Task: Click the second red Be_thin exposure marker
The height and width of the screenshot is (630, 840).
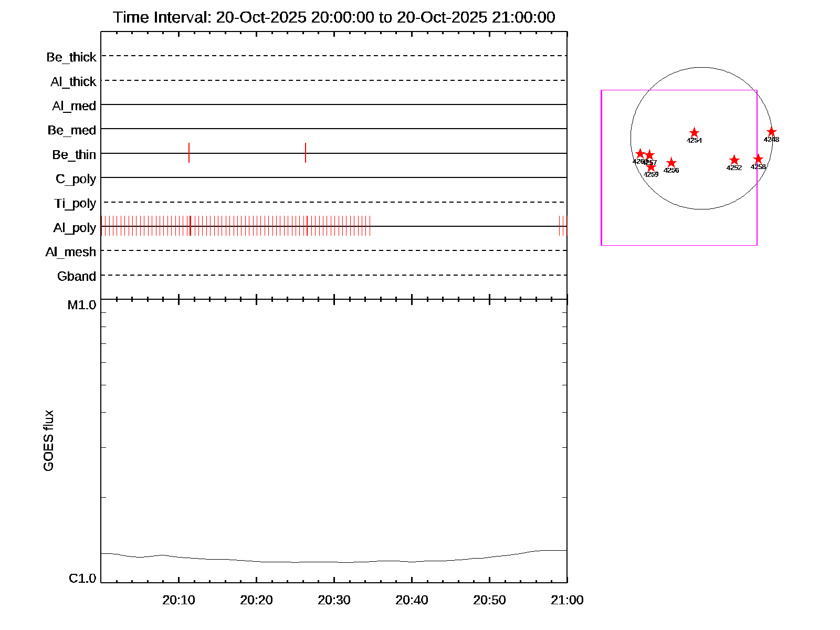Action: click(x=306, y=153)
